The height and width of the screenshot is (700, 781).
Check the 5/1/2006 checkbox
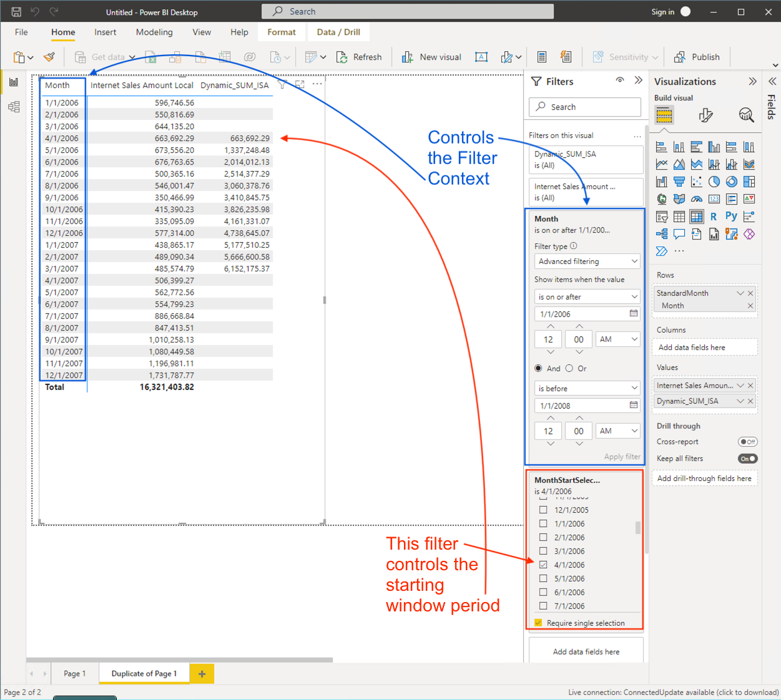coord(543,578)
